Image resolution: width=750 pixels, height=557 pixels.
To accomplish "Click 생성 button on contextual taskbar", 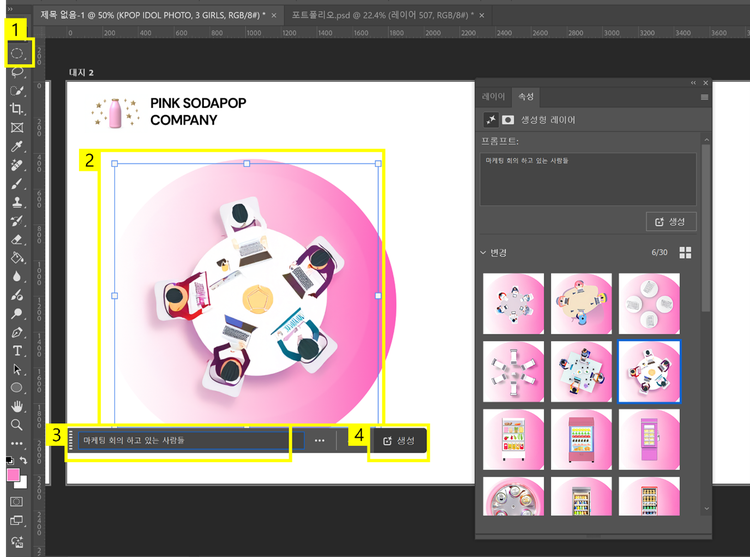I will point(399,441).
